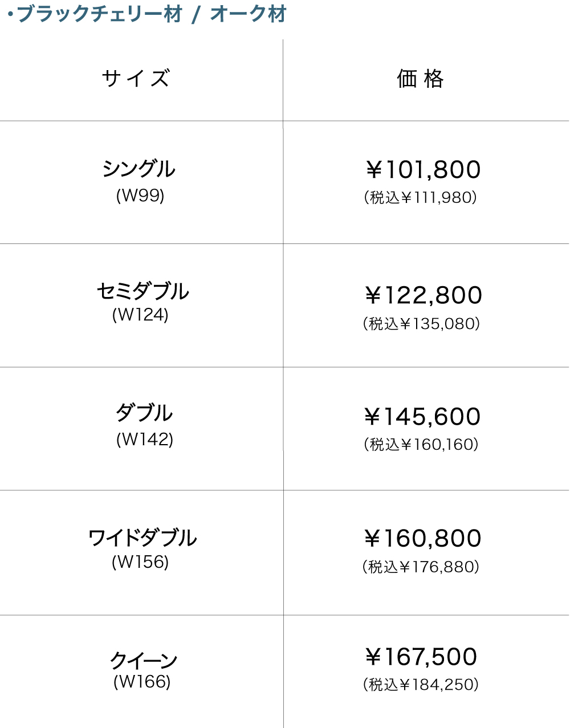Click the tax-included ￥184,250 text
The image size is (570, 728).
[x=421, y=684]
